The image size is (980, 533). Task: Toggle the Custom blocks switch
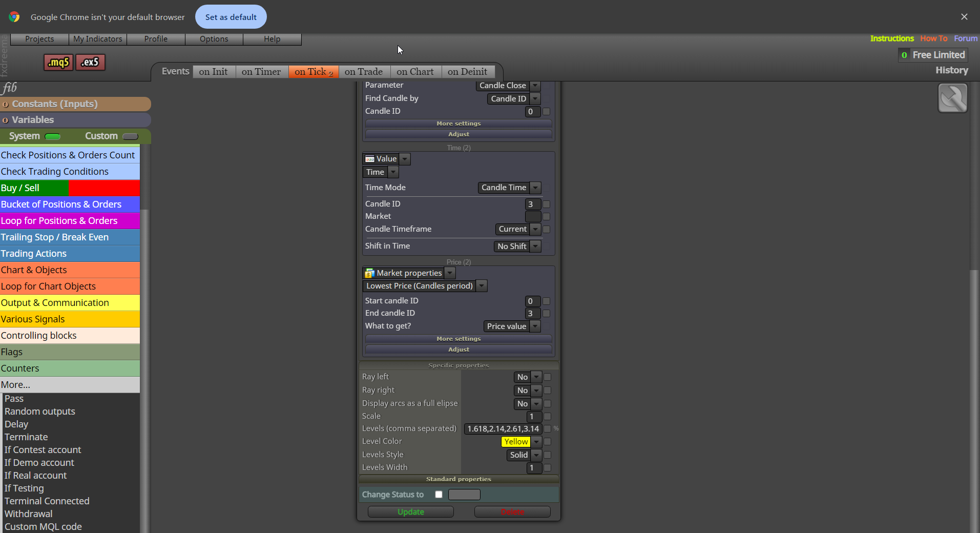pos(131,136)
